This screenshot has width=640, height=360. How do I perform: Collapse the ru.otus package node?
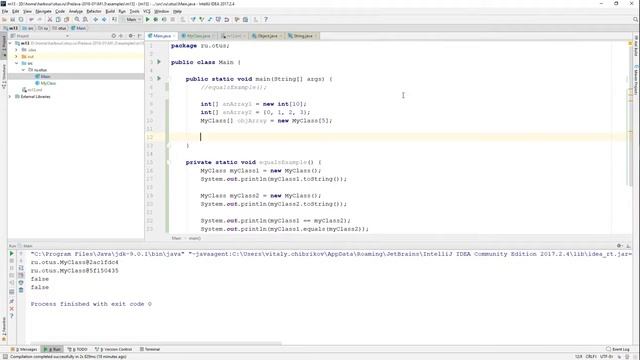pyautogui.click(x=23, y=70)
